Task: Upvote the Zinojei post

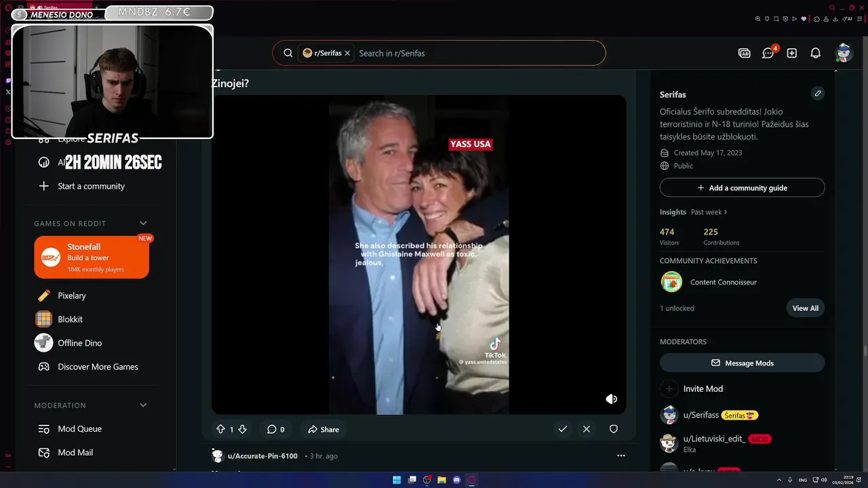Action: (x=220, y=429)
